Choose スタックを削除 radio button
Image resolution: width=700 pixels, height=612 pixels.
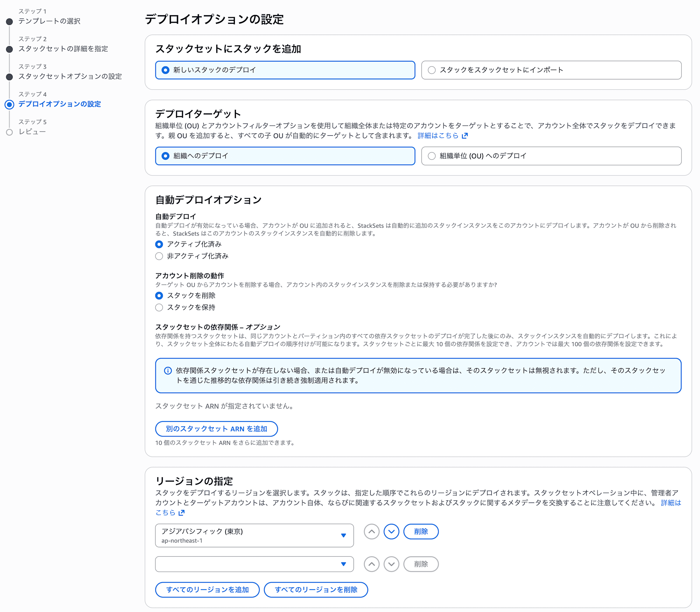tap(159, 296)
